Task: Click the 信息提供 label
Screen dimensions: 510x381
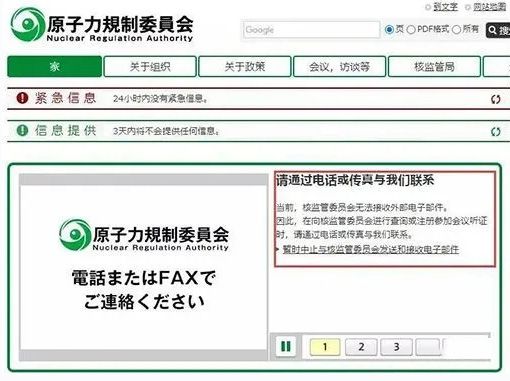Action: pyautogui.click(x=65, y=130)
